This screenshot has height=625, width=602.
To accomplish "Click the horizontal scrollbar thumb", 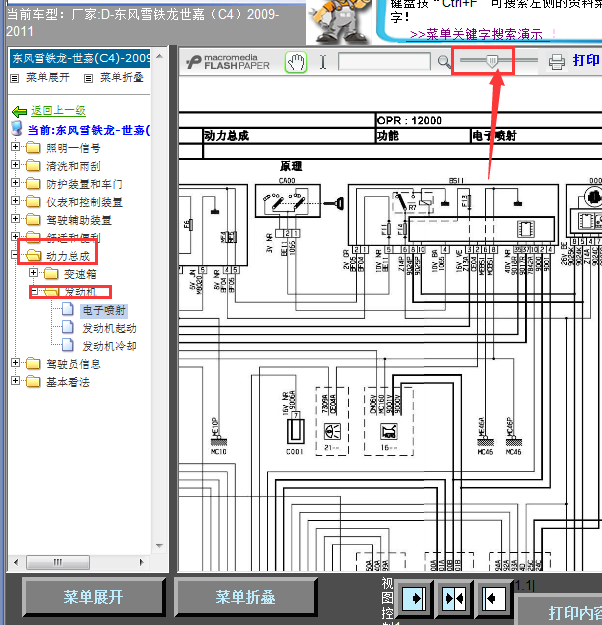I will tap(58, 562).
